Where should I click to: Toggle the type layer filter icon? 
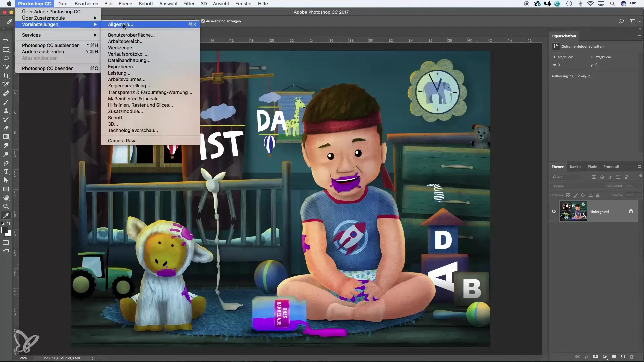(x=610, y=177)
